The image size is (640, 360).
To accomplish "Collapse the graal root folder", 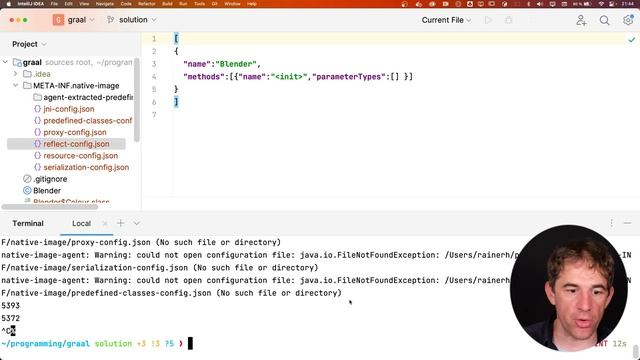I will coord(5,62).
